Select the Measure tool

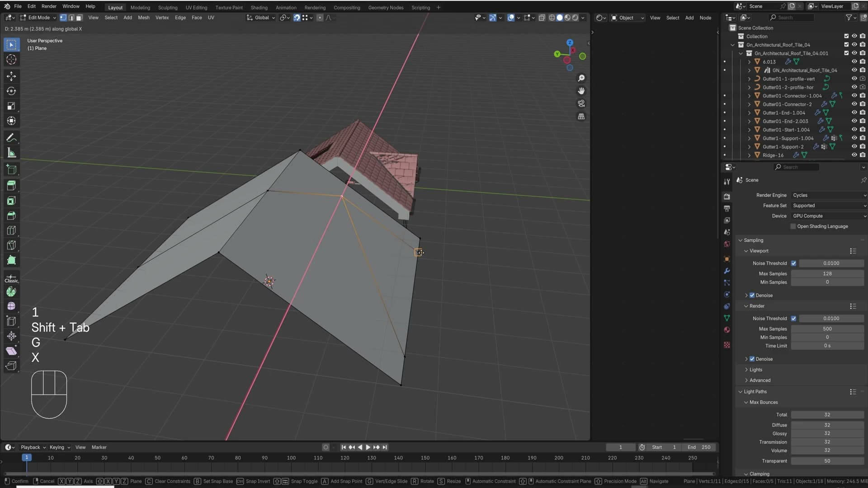click(x=11, y=153)
